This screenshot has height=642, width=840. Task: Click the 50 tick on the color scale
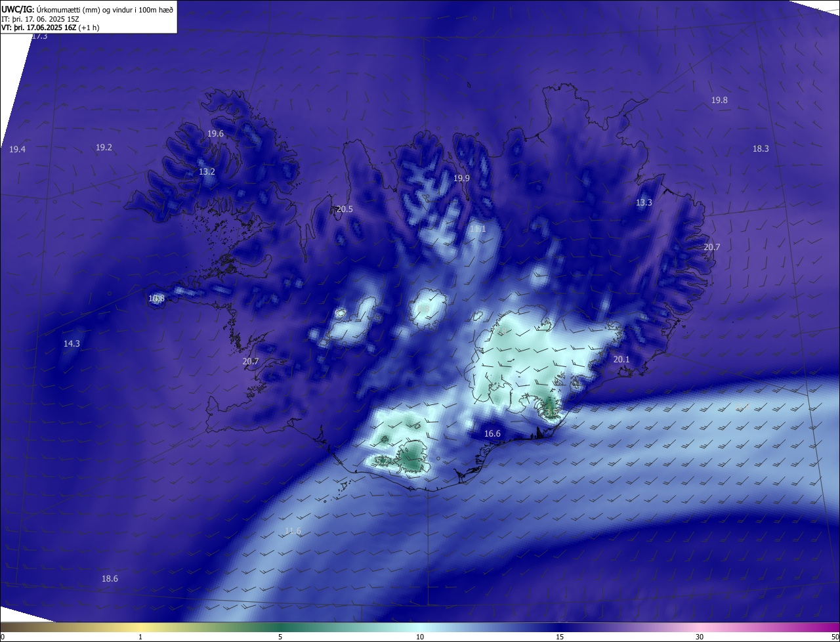(835, 637)
